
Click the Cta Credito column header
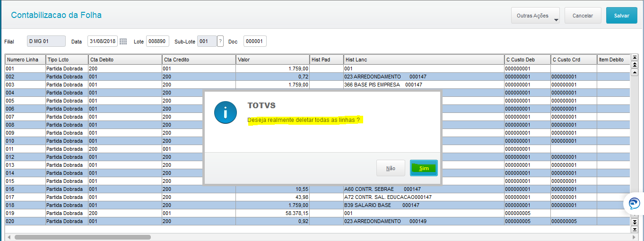coord(199,60)
